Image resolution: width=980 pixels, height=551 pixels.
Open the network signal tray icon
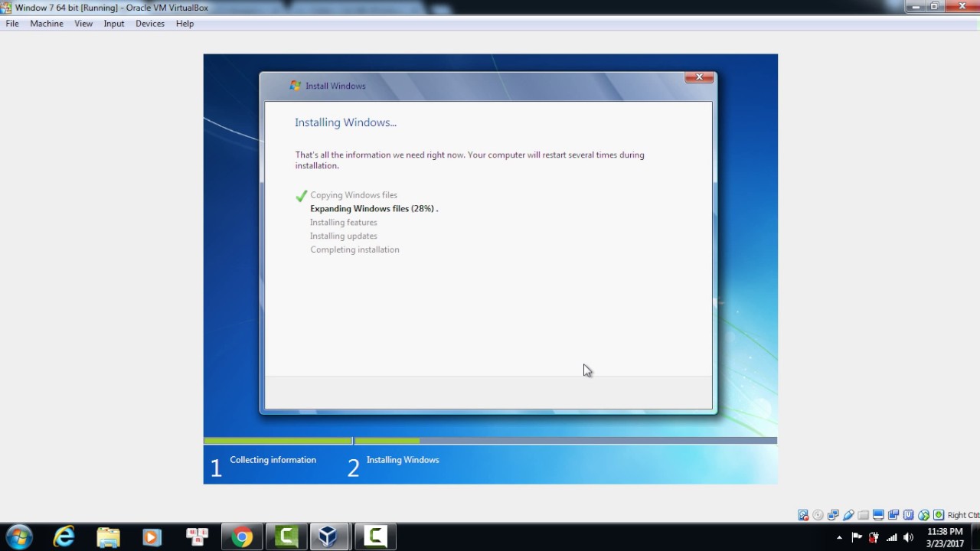coord(891,537)
